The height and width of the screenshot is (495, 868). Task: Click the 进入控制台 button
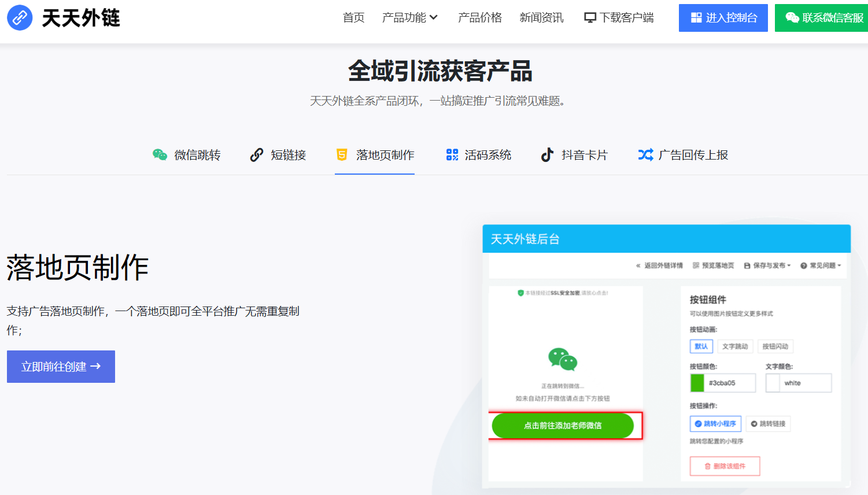[723, 18]
